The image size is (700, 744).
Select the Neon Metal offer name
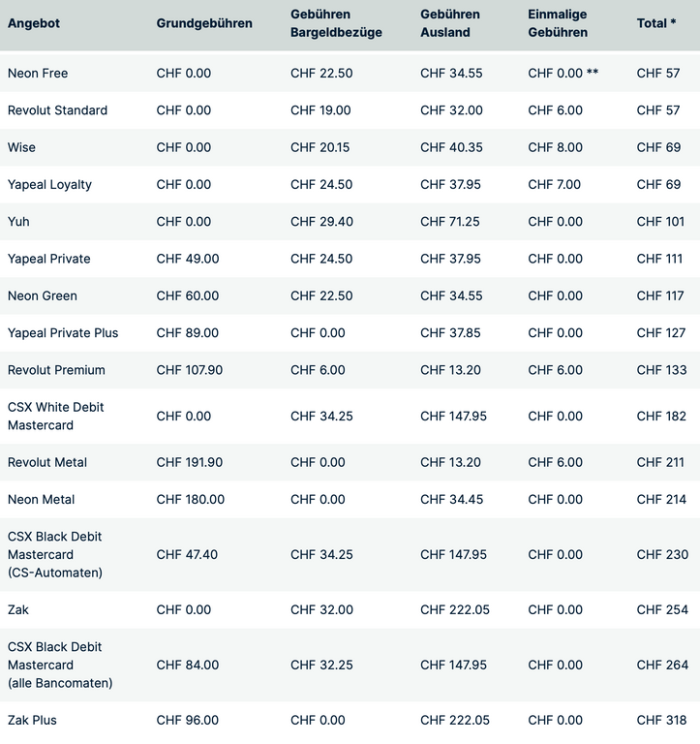[x=42, y=499]
